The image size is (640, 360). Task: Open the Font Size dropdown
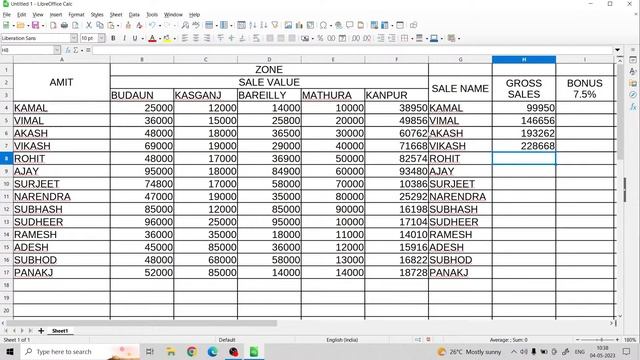point(101,38)
